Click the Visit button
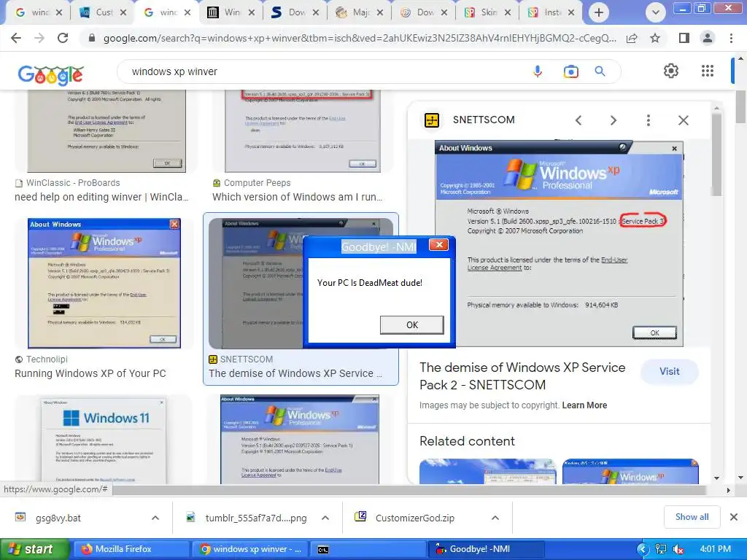 point(670,371)
